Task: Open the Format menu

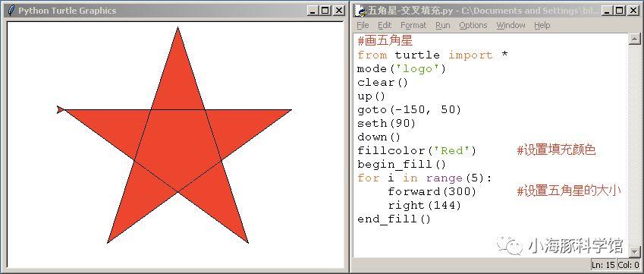Action: (413, 26)
